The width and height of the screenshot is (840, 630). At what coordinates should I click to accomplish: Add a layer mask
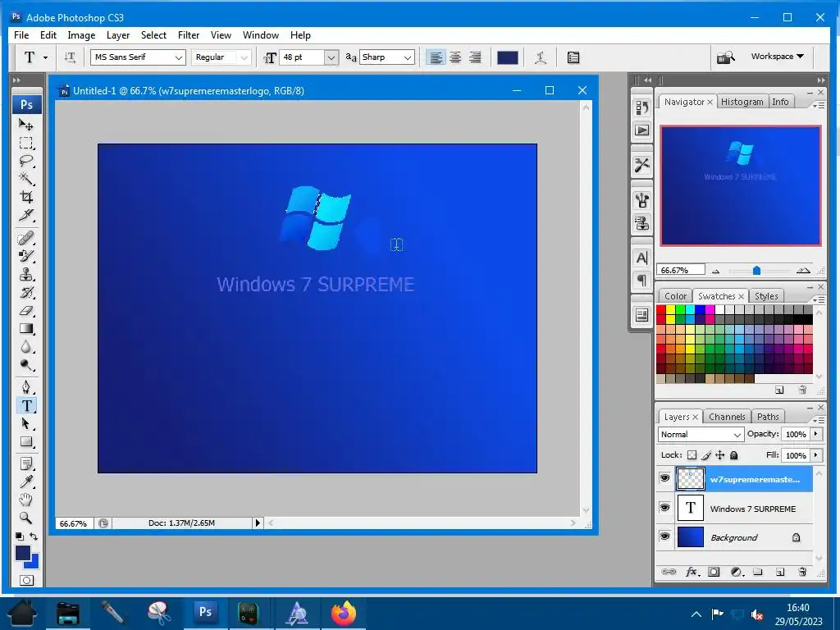coord(714,572)
